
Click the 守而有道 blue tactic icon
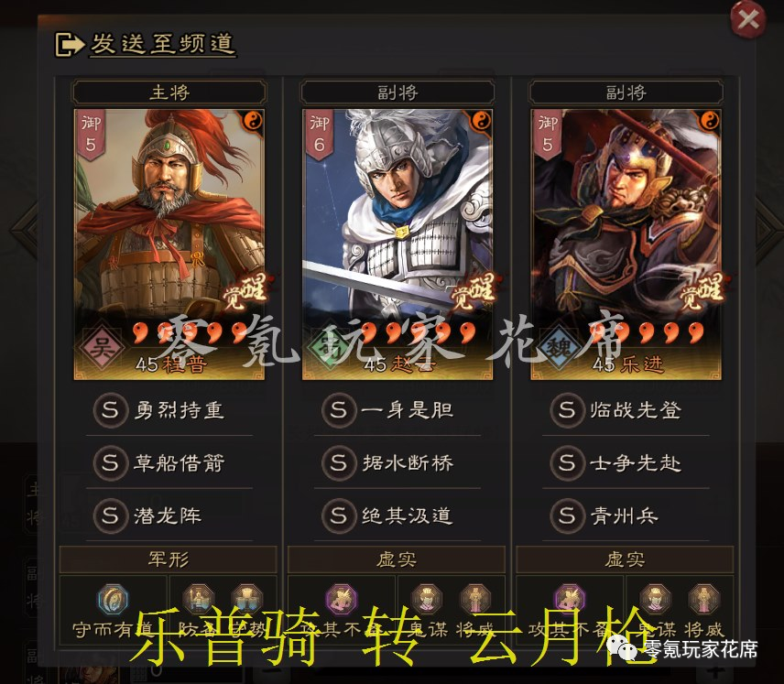pyautogui.click(x=113, y=599)
